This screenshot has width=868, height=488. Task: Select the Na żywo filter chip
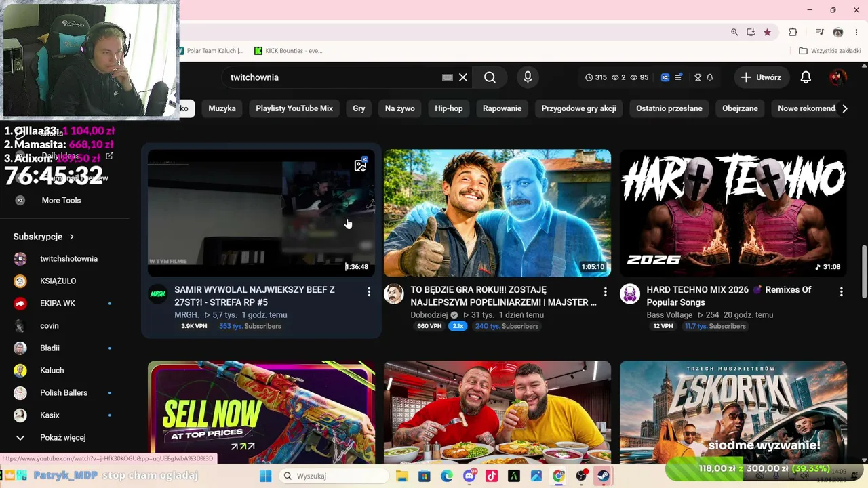[400, 108]
